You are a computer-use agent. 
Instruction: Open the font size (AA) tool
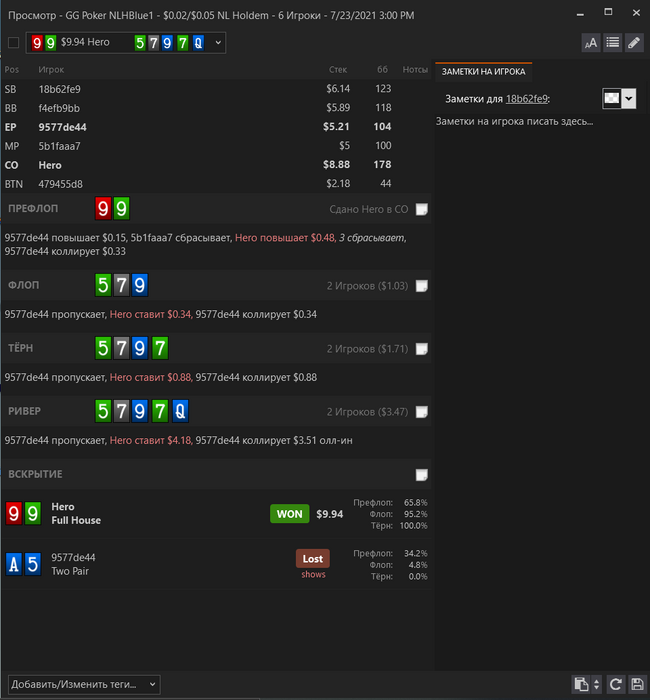coord(591,43)
